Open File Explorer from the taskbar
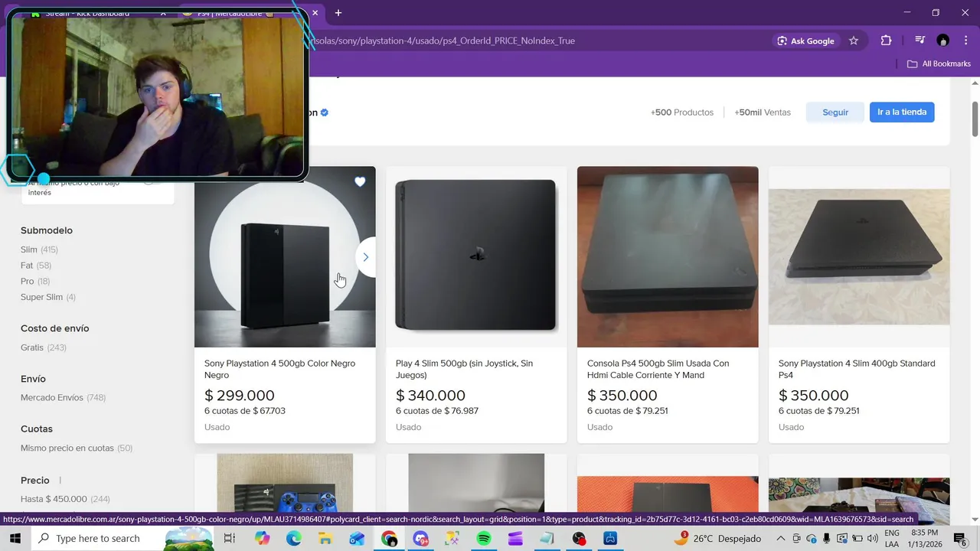Viewport: 980px width, 551px height. pyautogui.click(x=325, y=539)
